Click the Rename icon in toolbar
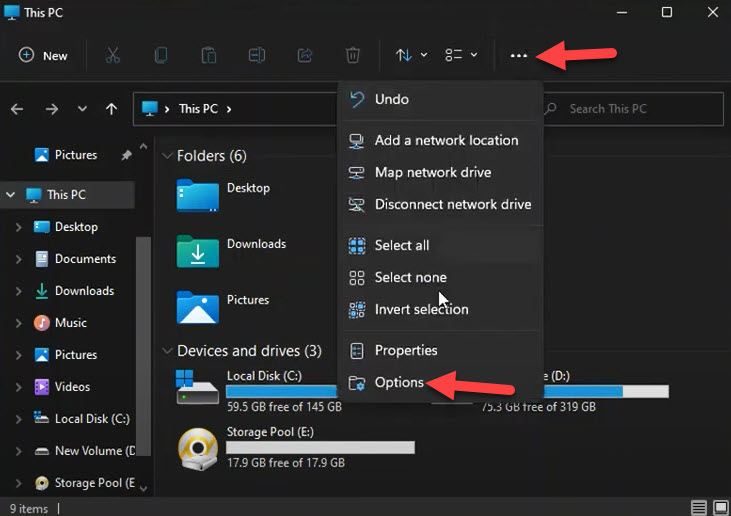This screenshot has height=516, width=731. point(257,55)
